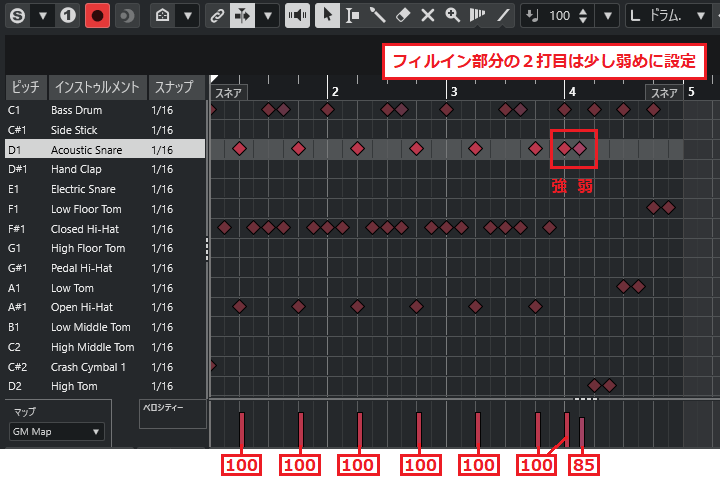Open the length quantize ドラム dropdown

click(700, 16)
